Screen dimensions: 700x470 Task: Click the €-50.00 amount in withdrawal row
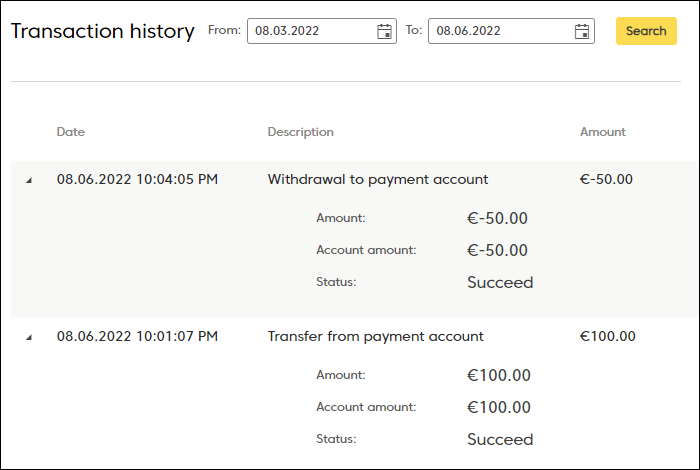click(x=606, y=179)
